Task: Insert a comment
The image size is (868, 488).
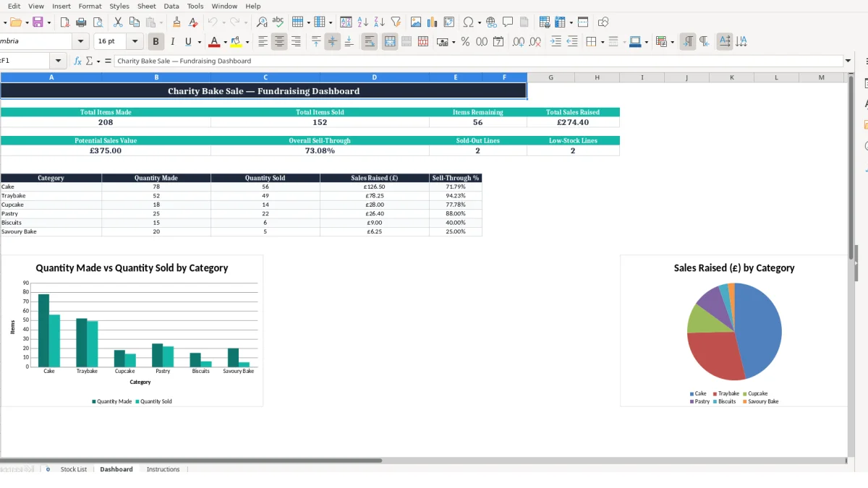Action: (x=508, y=22)
